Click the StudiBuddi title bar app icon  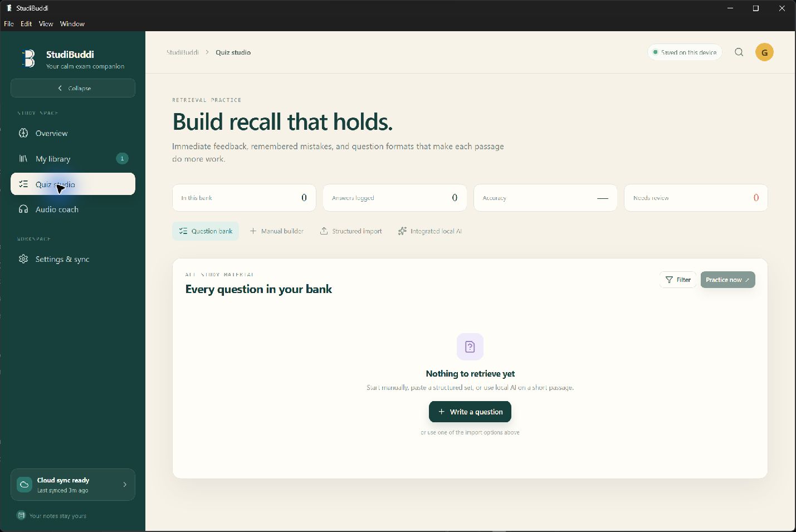pyautogui.click(x=9, y=8)
